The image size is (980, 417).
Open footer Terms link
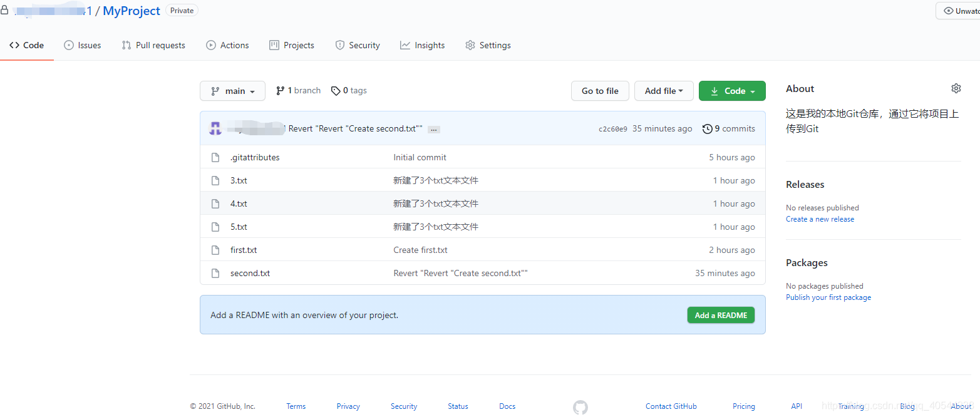point(296,406)
